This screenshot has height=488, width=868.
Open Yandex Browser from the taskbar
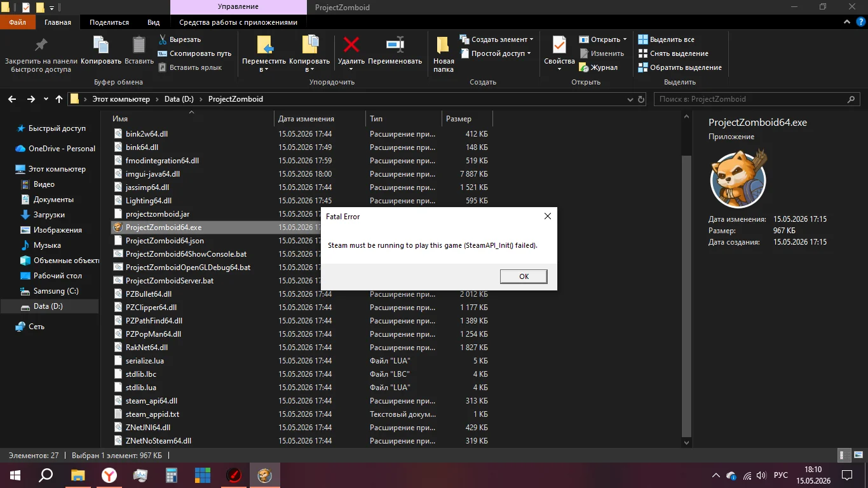coord(109,475)
